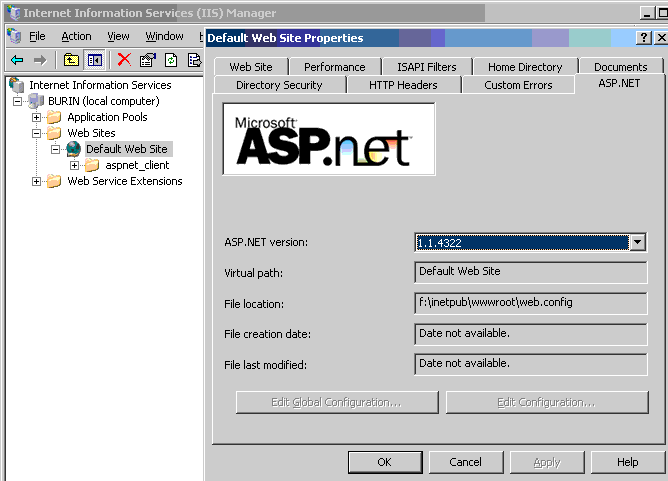This screenshot has height=481, width=668.
Task: Click the Virtual path field
Action: [x=530, y=272]
